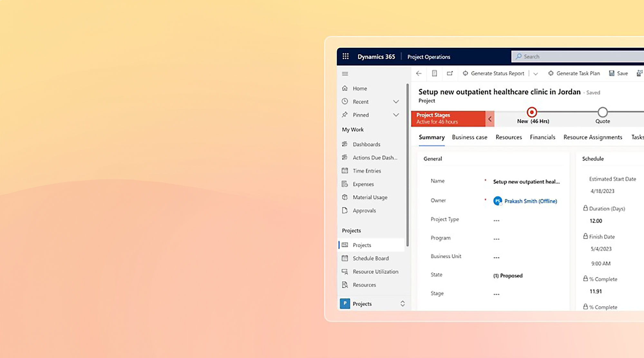Collapse the sidebar with the hamburger icon

pyautogui.click(x=345, y=74)
